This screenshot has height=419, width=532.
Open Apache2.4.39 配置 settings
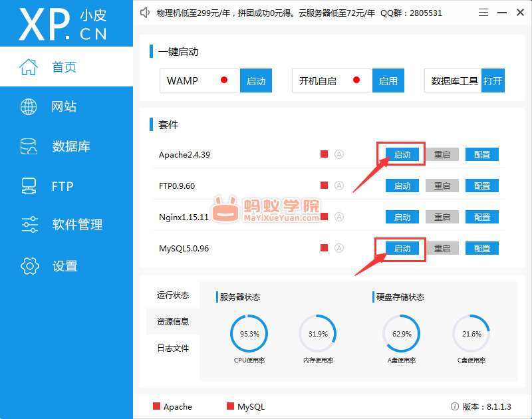tap(481, 154)
